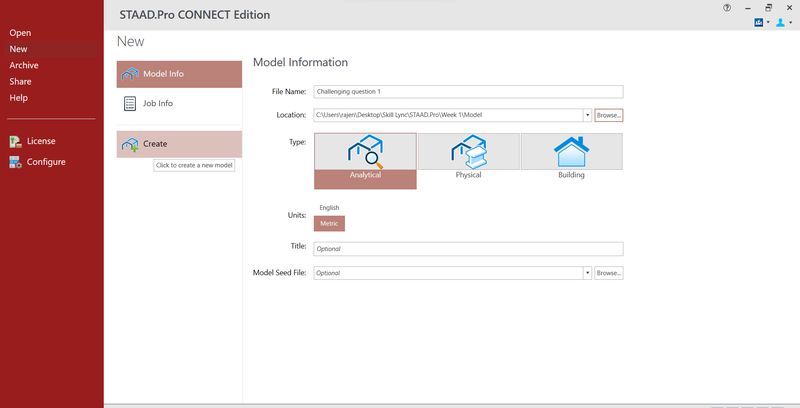Restore down the STAAD.Pro window
Image resolution: width=800 pixels, height=408 pixels.
tap(768, 8)
